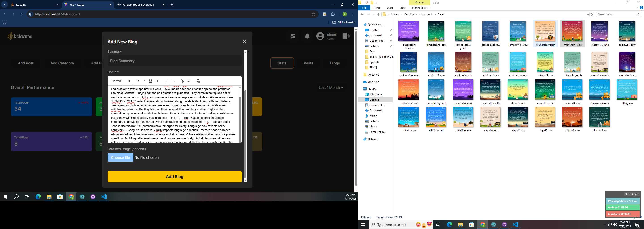Screen dimensions: 644x229
Task: Open the notifications bell on Kalaams dashboard
Action: click(307, 36)
